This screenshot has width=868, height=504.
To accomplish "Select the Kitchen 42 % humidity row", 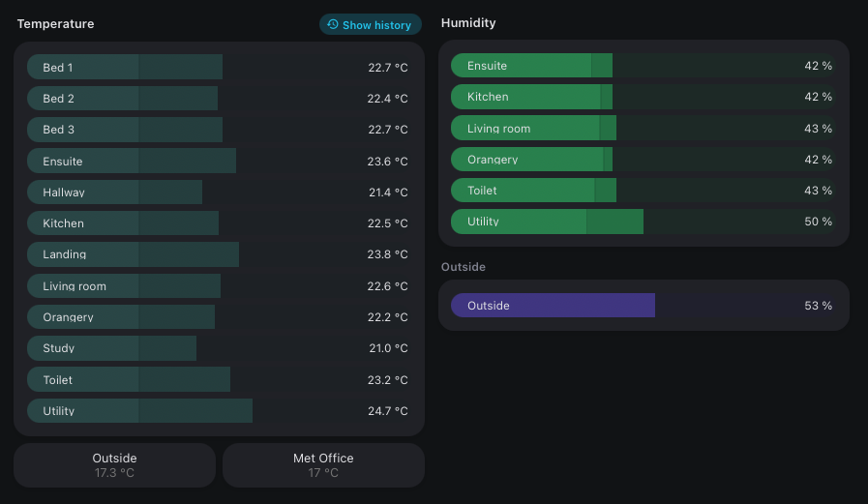I will (x=644, y=97).
